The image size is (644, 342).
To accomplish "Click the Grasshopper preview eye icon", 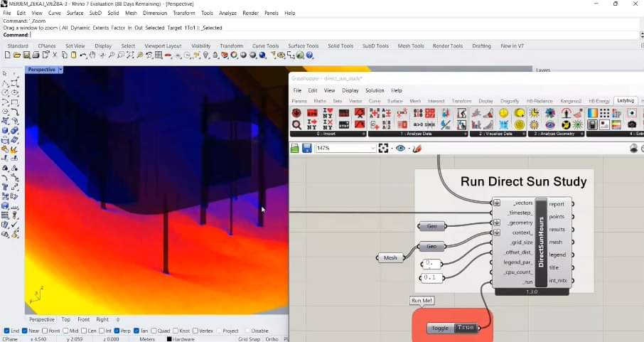I will click(401, 148).
